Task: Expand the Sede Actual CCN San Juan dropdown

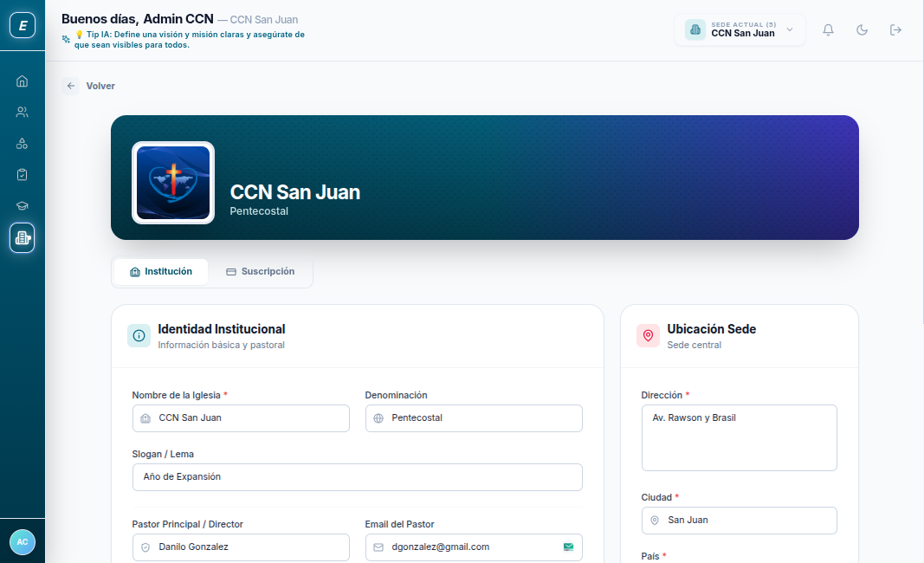Action: (740, 29)
